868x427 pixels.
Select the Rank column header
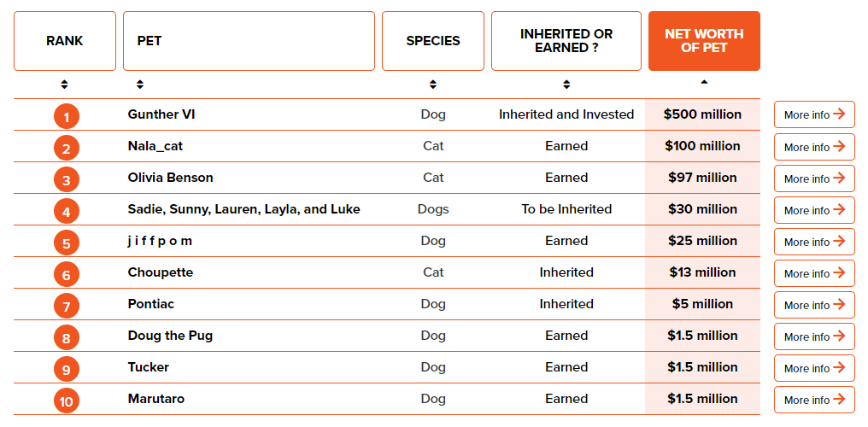tap(65, 41)
